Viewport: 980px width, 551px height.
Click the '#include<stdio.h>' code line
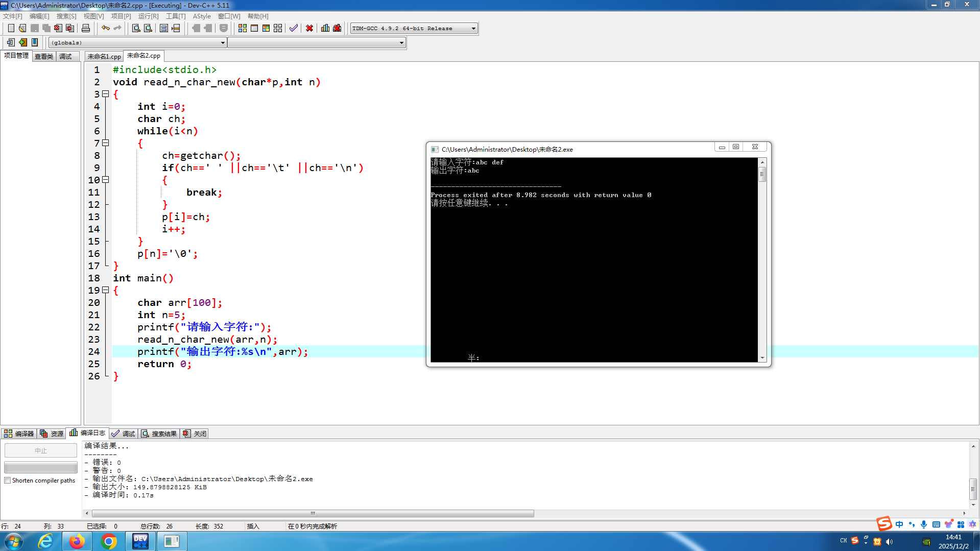click(x=164, y=70)
